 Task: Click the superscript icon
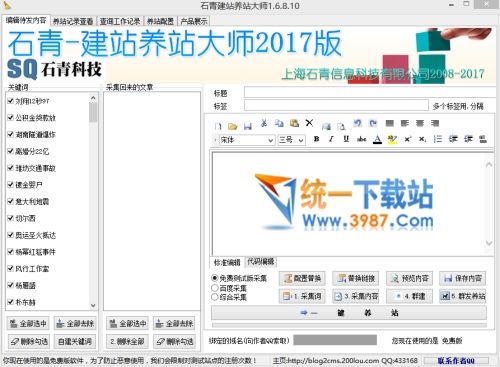(408, 139)
